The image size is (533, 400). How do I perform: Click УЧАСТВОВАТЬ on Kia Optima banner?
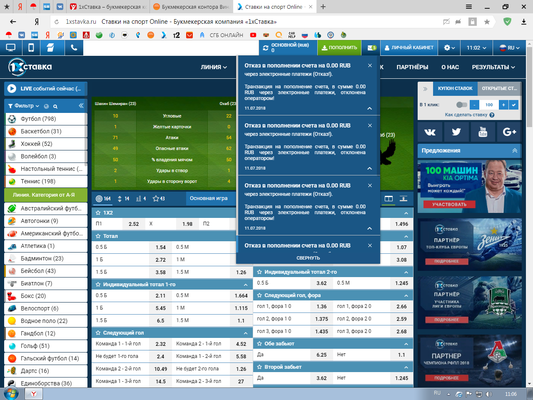pyautogui.click(x=449, y=204)
